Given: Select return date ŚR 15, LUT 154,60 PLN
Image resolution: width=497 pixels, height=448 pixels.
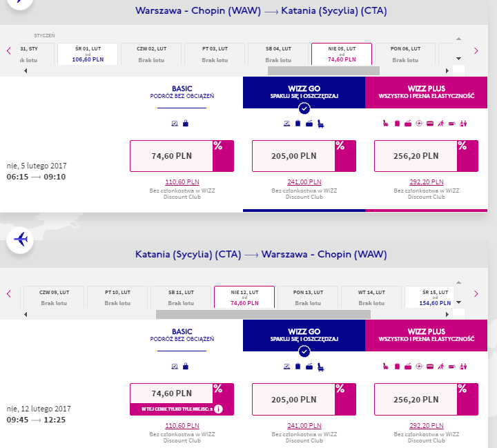Looking at the screenshot, I should click(429, 297).
